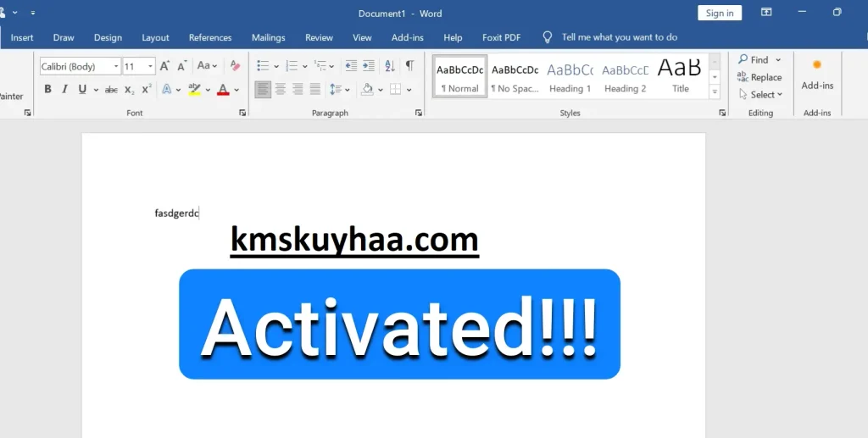
Task: Open the Insert tab
Action: click(22, 37)
